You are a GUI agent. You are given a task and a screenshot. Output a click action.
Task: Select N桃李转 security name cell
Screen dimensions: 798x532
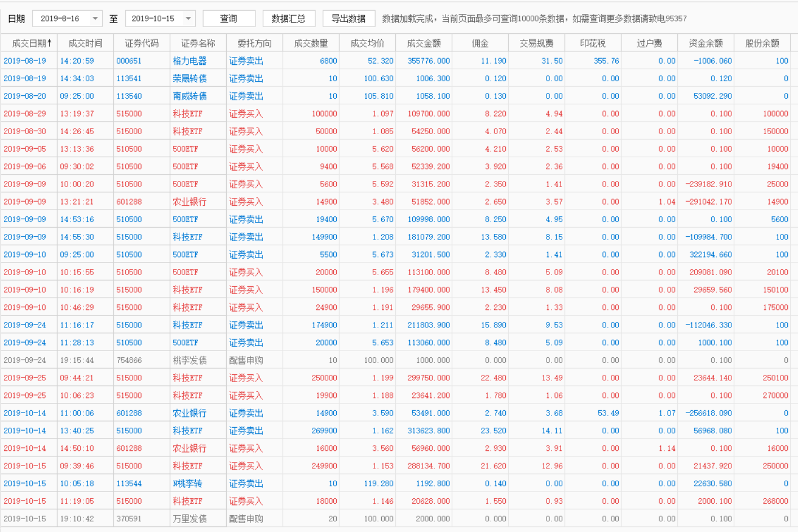click(187, 484)
